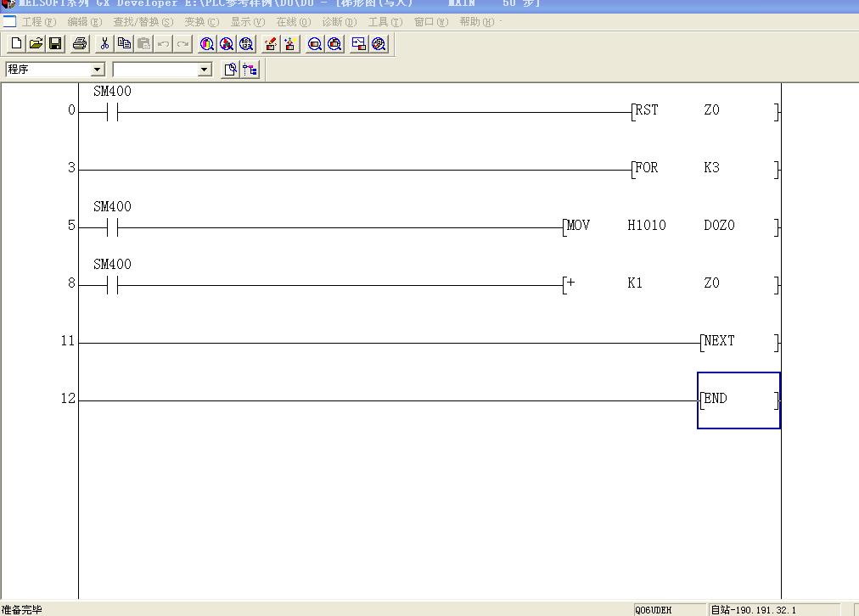Viewport: 859px width, 616px height.
Task: Select the MOV H1010 D0Z0 instruction
Action: pos(669,227)
